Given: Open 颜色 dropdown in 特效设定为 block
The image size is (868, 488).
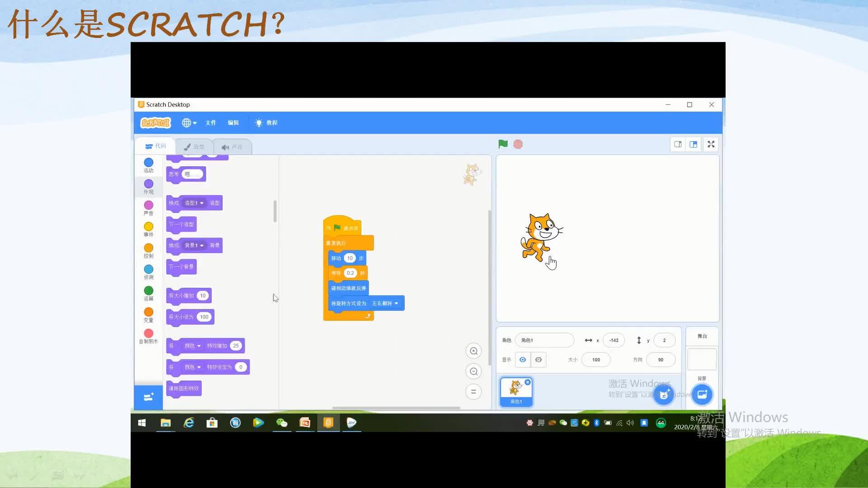Looking at the screenshot, I should tap(192, 367).
